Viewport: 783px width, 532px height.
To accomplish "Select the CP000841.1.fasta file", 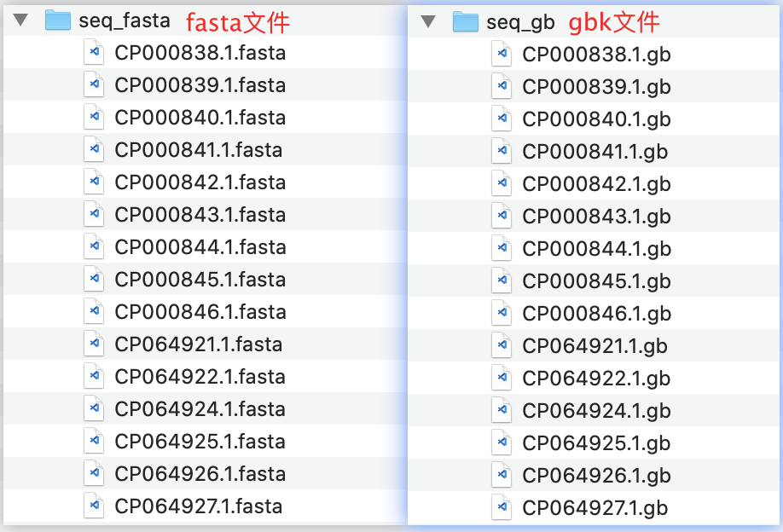I will pos(198,150).
